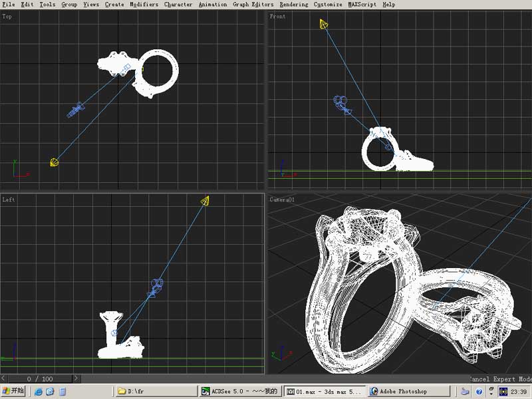Open the Graph Editors menu

[253, 5]
